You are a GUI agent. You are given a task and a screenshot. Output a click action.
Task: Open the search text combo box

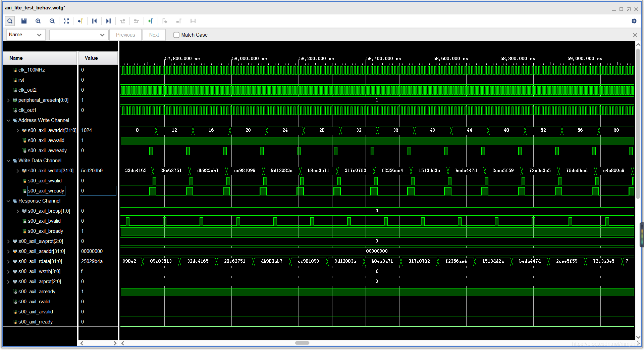click(x=79, y=35)
